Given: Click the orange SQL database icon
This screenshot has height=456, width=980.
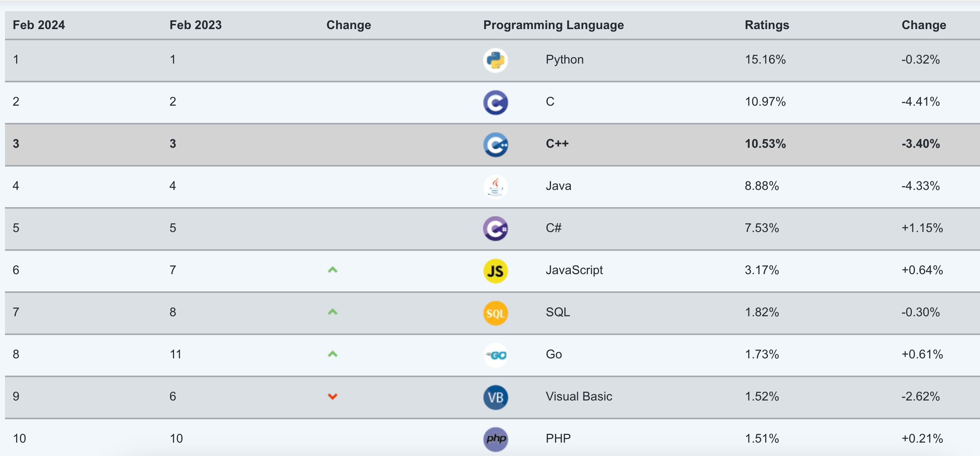Looking at the screenshot, I should click(495, 312).
